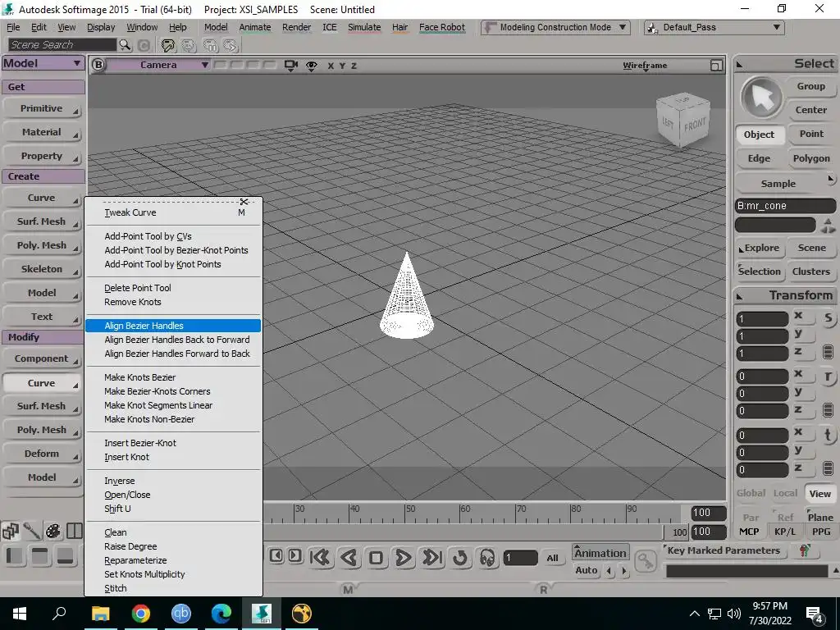
Task: Choose Insert Knot menu entry
Action: pos(173,457)
